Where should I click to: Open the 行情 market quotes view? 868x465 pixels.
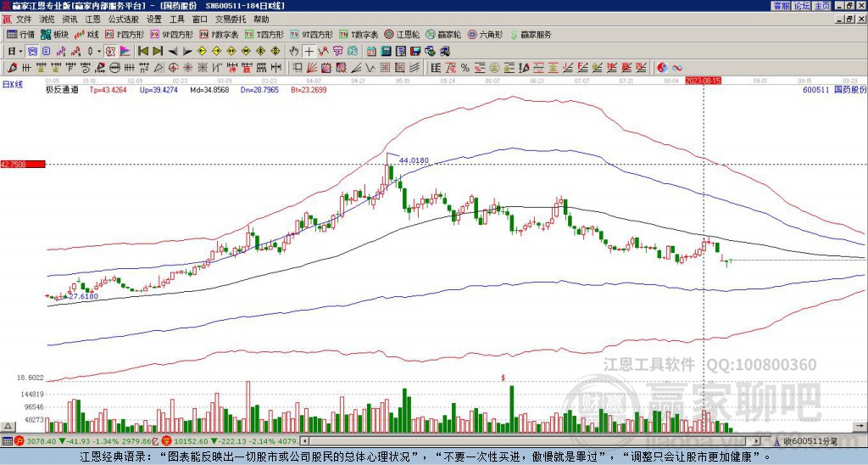pos(20,34)
